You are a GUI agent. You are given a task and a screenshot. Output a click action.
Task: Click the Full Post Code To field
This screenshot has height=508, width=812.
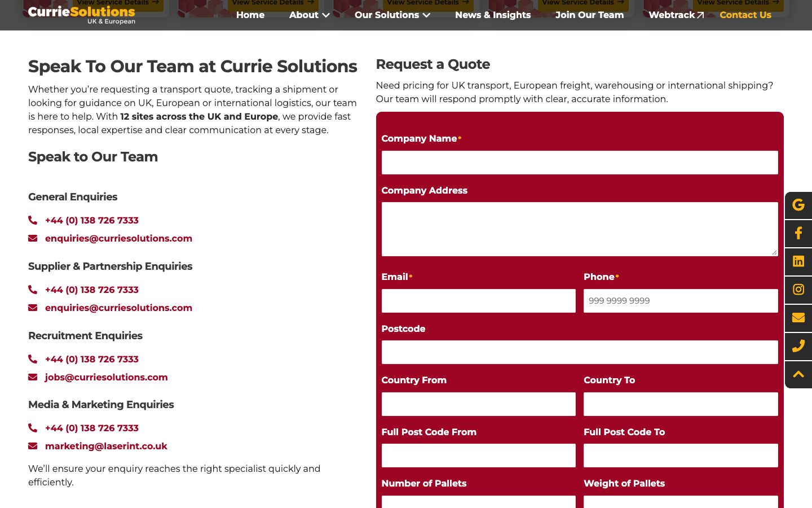coord(681,456)
